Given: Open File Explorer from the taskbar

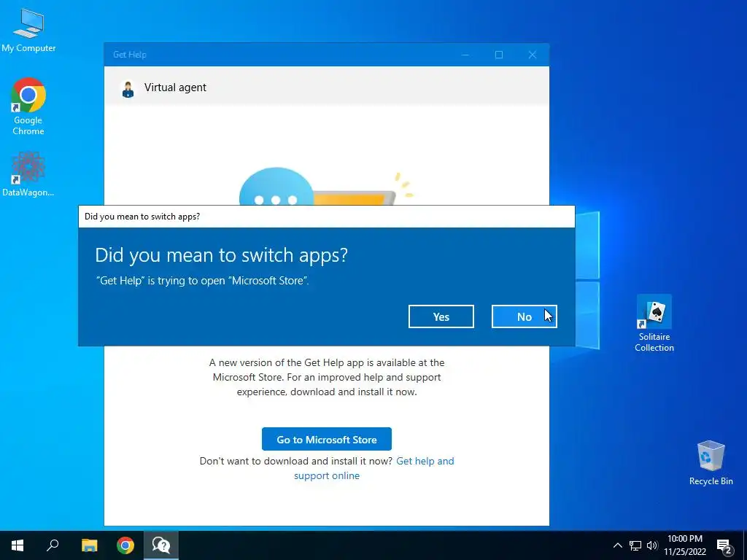Looking at the screenshot, I should coord(89,545).
